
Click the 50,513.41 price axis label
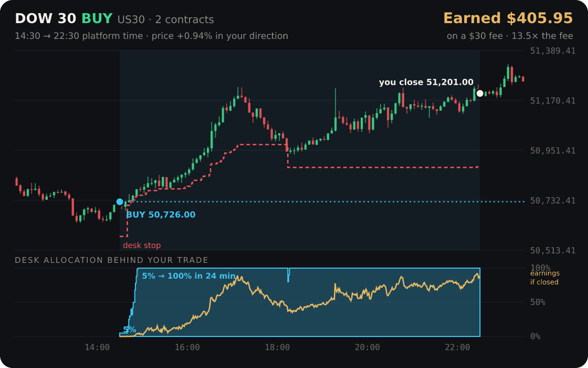[552, 250]
